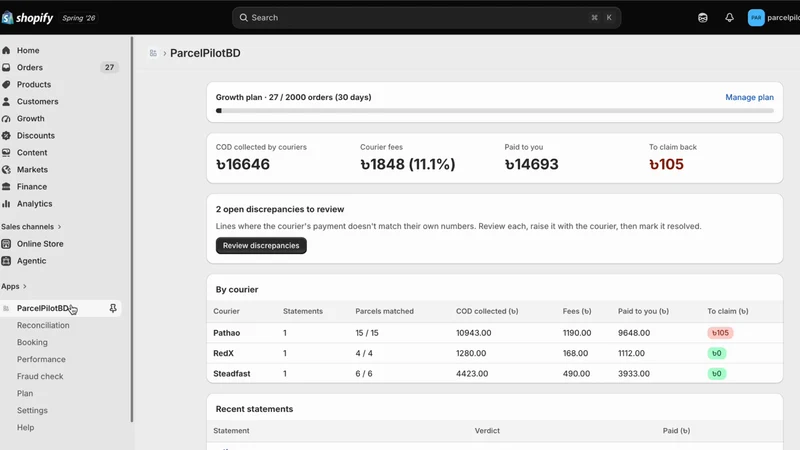Open Help under ParcelPilotBD
800x450 pixels.
click(x=26, y=428)
